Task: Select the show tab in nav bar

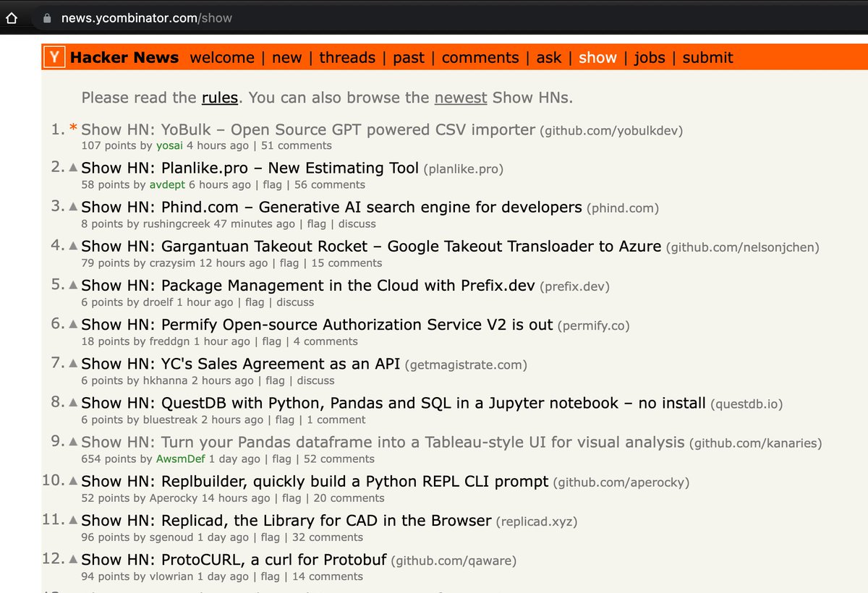Action: (x=597, y=58)
